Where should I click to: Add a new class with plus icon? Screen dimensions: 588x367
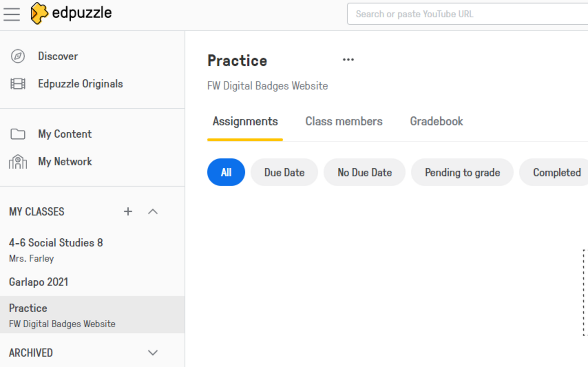(128, 212)
